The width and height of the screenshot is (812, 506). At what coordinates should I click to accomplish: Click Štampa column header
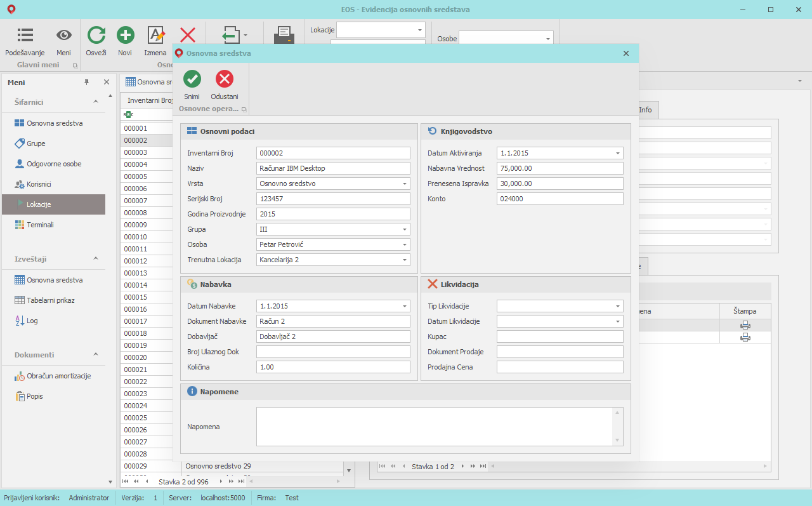(745, 311)
